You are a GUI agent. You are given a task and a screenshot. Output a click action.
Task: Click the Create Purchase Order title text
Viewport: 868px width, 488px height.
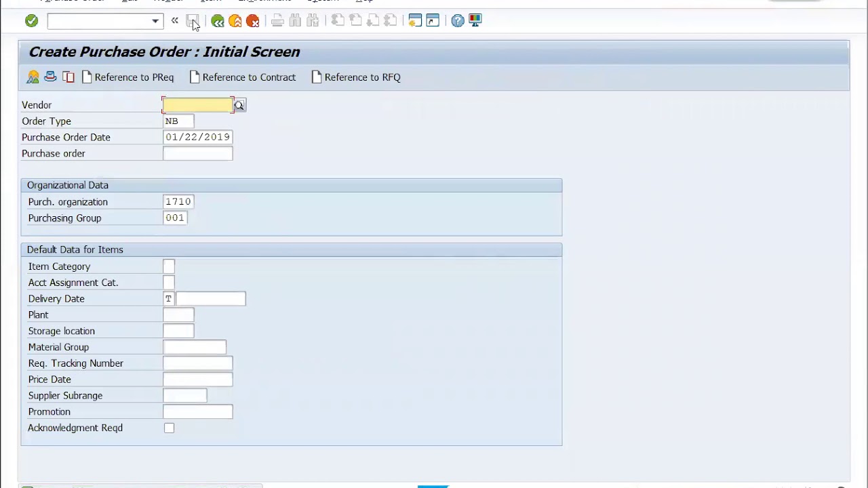tap(164, 52)
